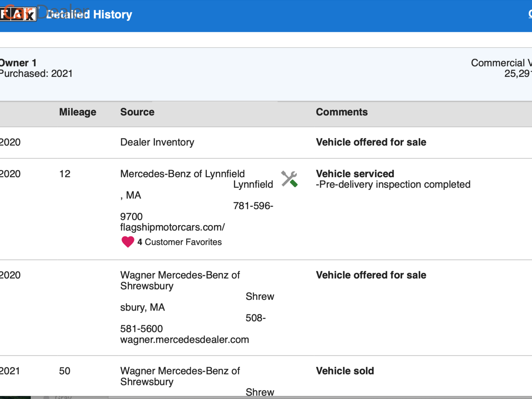The image size is (532, 399).
Task: Click the service wrench and screwdriver icon
Action: pyautogui.click(x=289, y=179)
